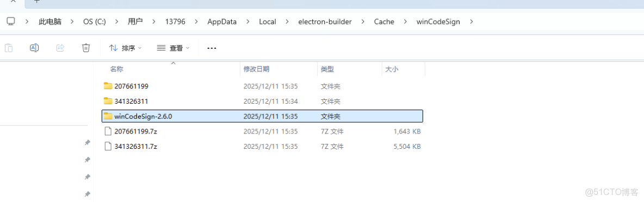
Task: Click 7Z 文件 type of 341326311.7z
Action: tap(332, 147)
